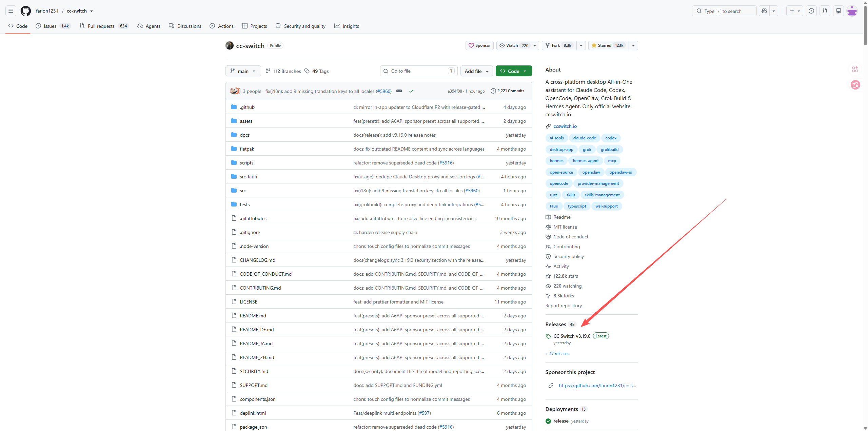This screenshot has width=868, height=431.
Task: Click the Sponsor heart button
Action: click(479, 45)
